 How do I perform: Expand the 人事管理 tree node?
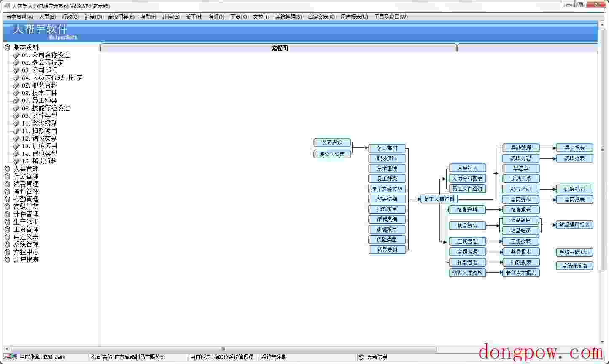(8, 169)
